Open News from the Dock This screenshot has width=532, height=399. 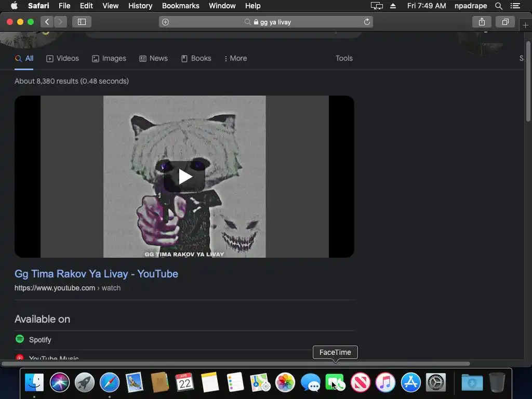pos(361,382)
